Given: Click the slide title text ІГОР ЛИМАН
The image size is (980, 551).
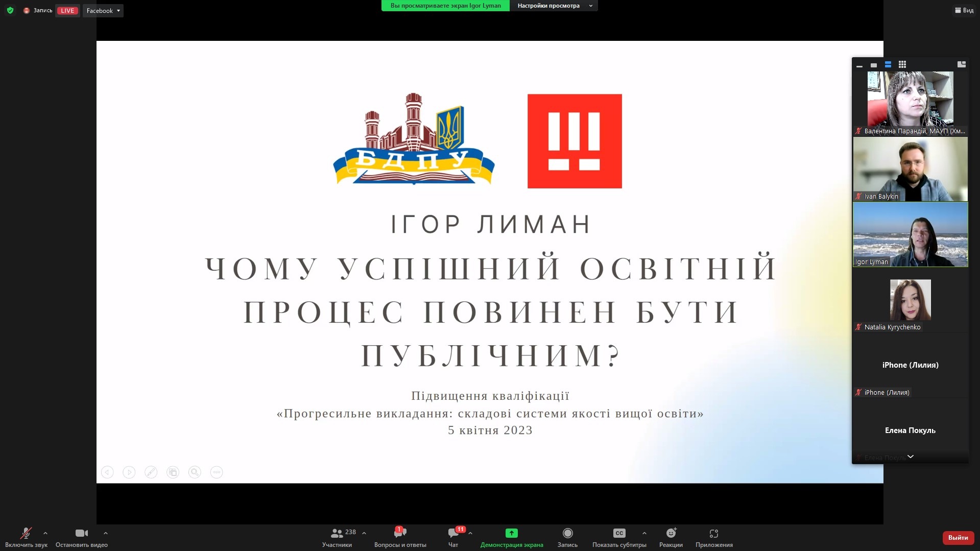Looking at the screenshot, I should tap(491, 225).
